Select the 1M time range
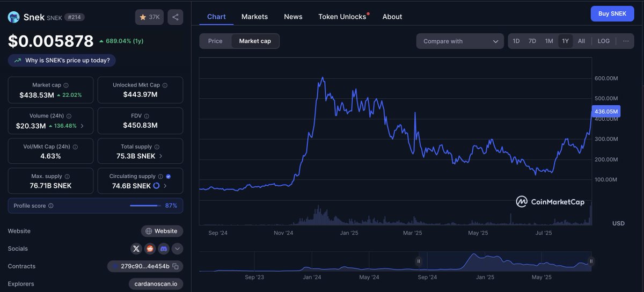Image resolution: width=644 pixels, height=292 pixels. point(549,41)
